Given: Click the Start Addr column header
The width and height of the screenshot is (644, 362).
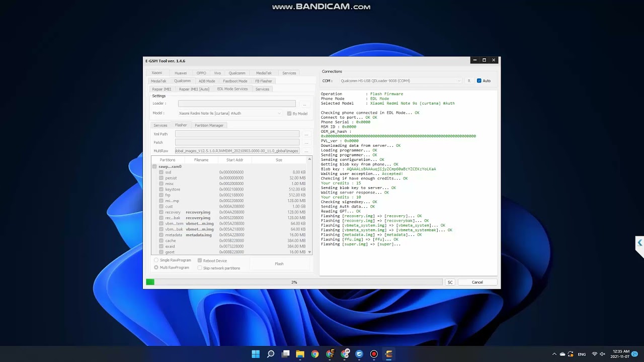Looking at the screenshot, I should pos(235,160).
